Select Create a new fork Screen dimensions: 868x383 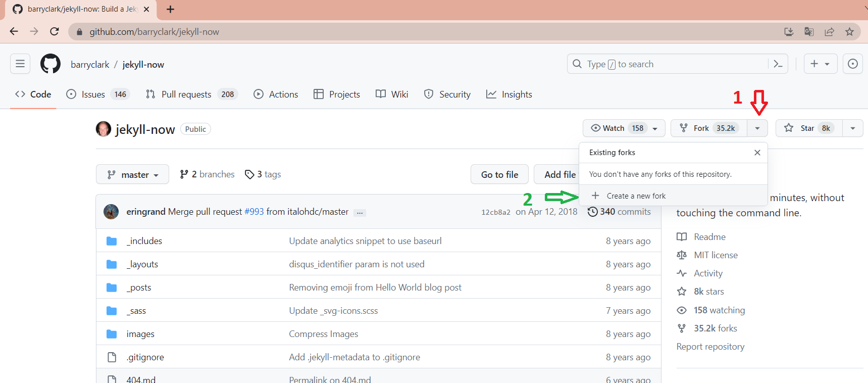[x=673, y=196]
